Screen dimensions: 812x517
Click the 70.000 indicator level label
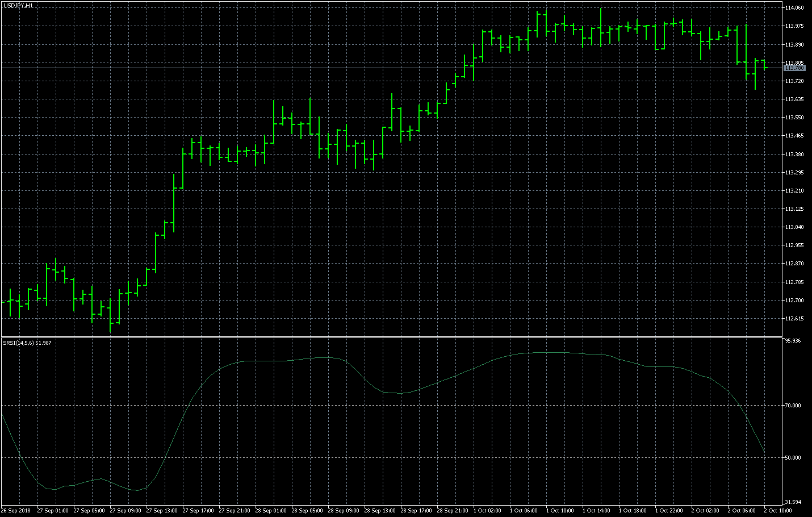point(793,406)
